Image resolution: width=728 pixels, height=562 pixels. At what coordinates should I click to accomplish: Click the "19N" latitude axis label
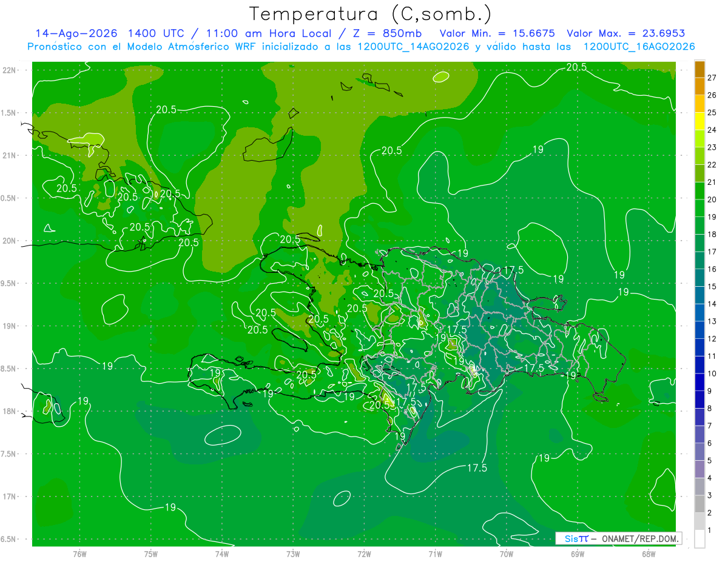(9, 326)
